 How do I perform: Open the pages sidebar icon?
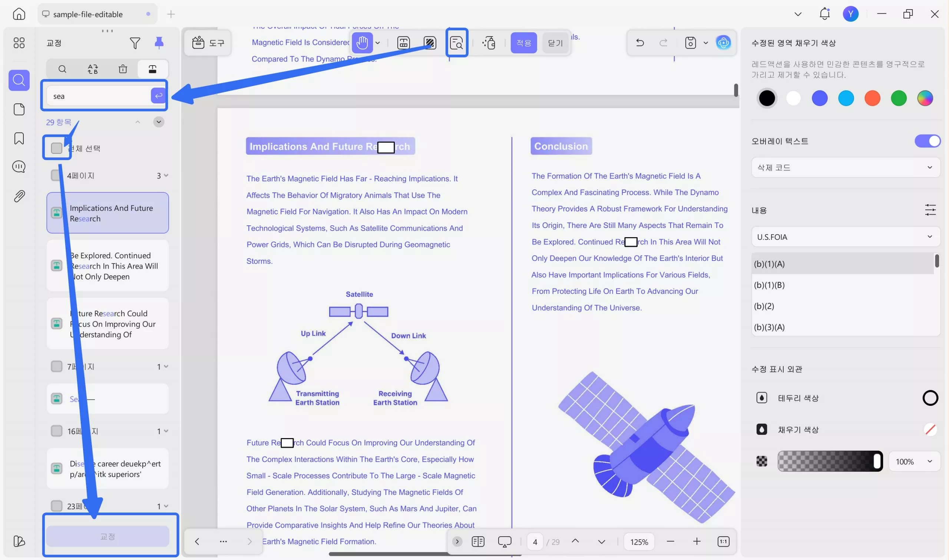point(19,109)
